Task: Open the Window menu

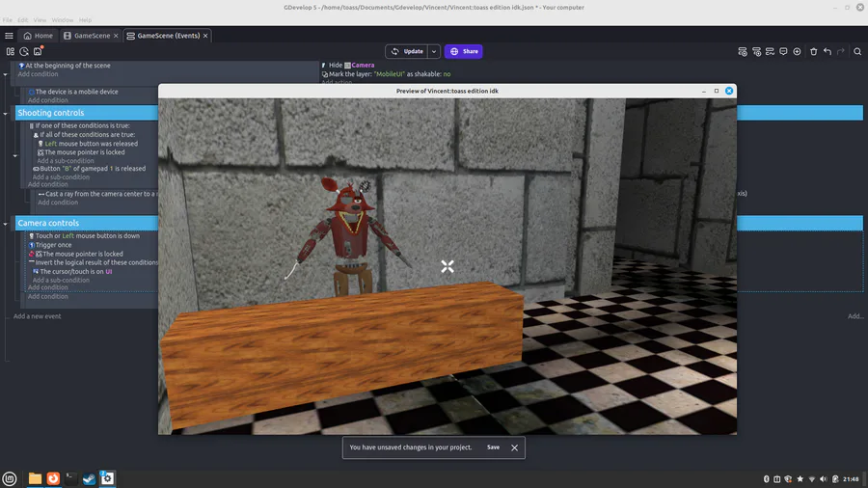Action: pyautogui.click(x=63, y=20)
